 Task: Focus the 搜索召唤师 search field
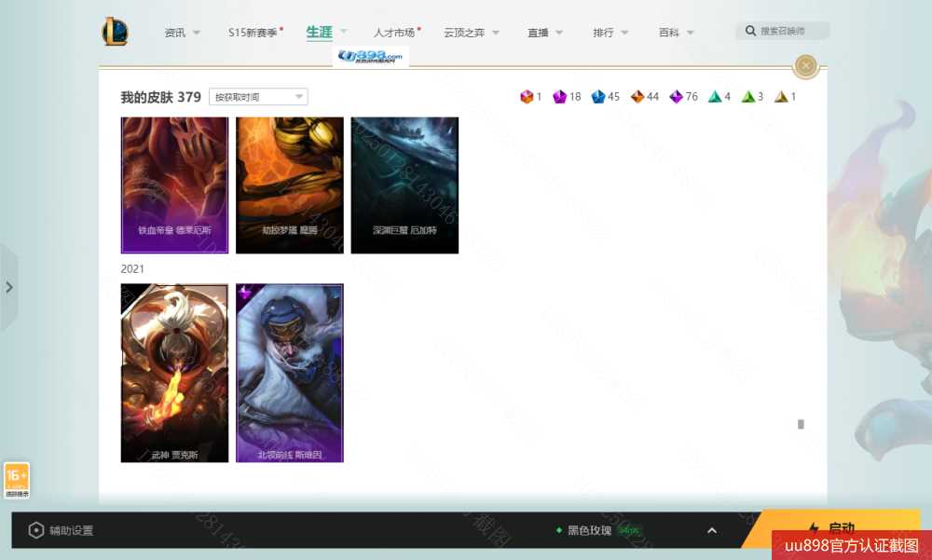coord(782,31)
